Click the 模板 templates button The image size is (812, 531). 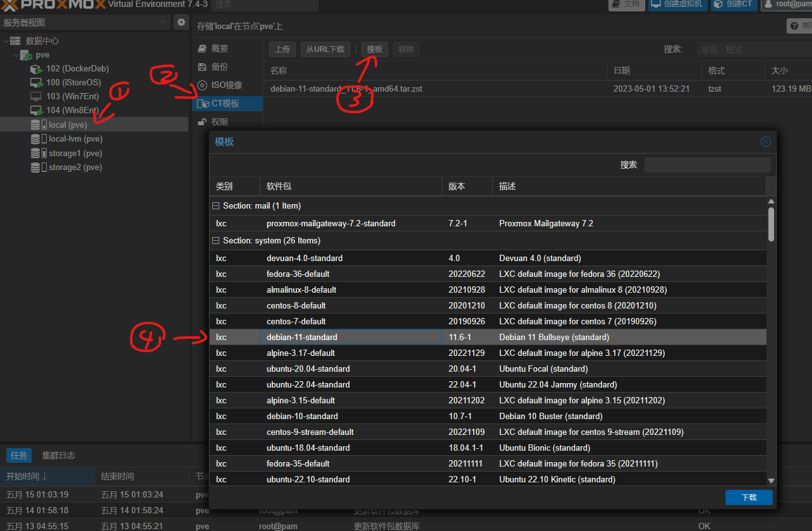point(375,49)
